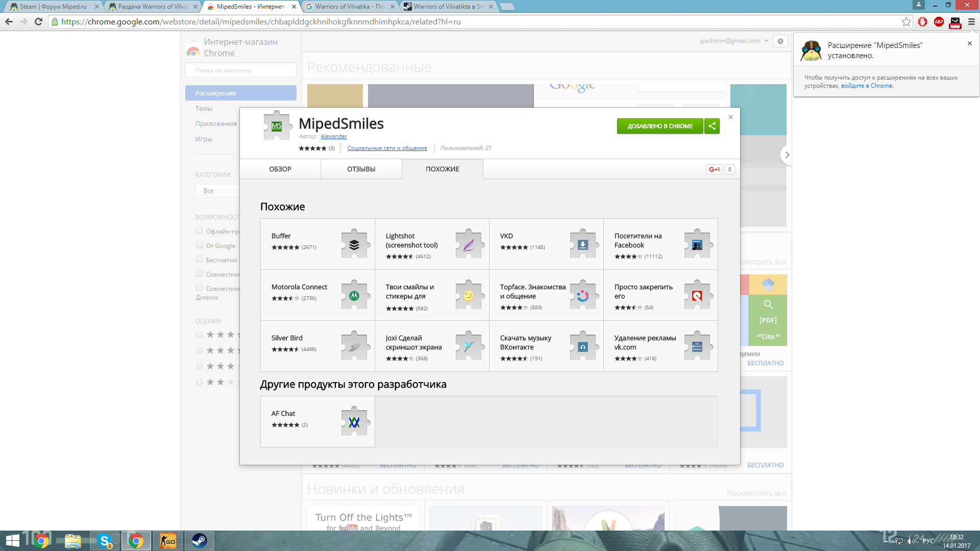The width and height of the screenshot is (980, 551).
Task: Open Steam from the taskbar
Action: click(x=200, y=541)
